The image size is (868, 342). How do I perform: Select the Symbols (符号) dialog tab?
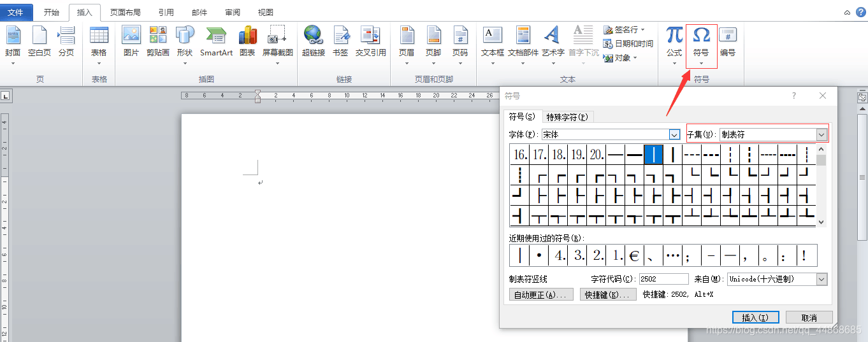click(x=522, y=117)
